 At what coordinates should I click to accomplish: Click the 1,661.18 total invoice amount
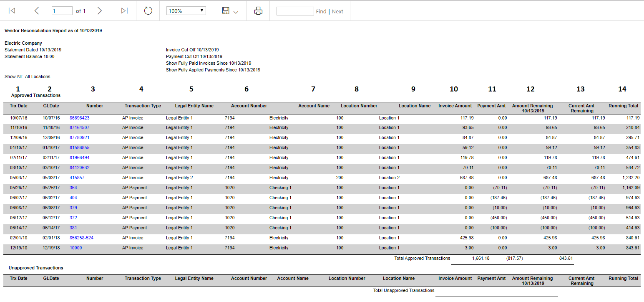pyautogui.click(x=481, y=259)
